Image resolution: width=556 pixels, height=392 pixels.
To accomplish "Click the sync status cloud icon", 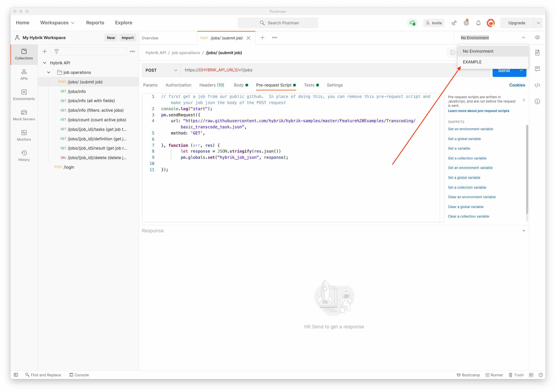I will pyautogui.click(x=412, y=23).
